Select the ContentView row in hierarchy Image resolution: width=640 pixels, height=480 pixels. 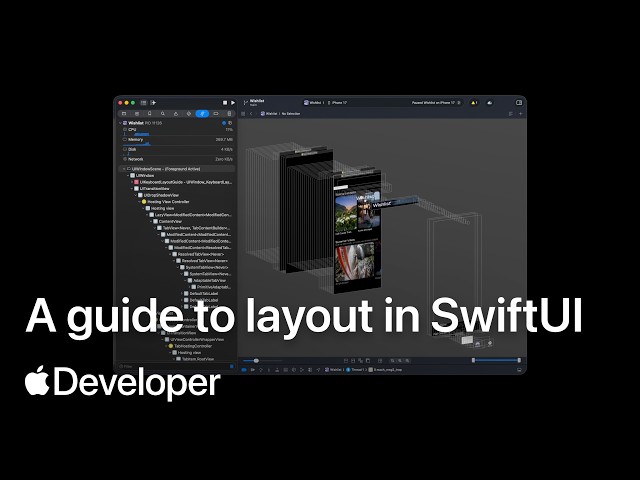167,221
